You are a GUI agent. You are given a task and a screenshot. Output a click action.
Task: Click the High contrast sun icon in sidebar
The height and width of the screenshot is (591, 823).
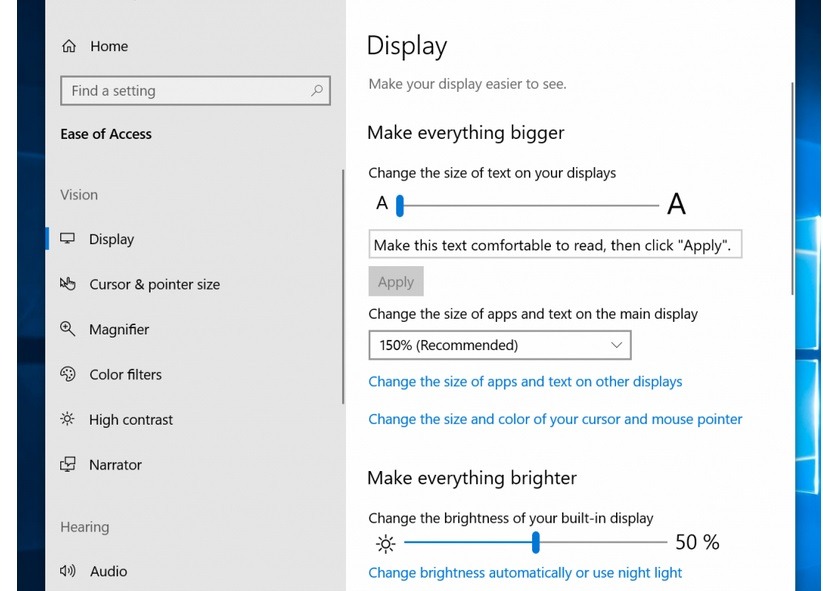coord(68,419)
